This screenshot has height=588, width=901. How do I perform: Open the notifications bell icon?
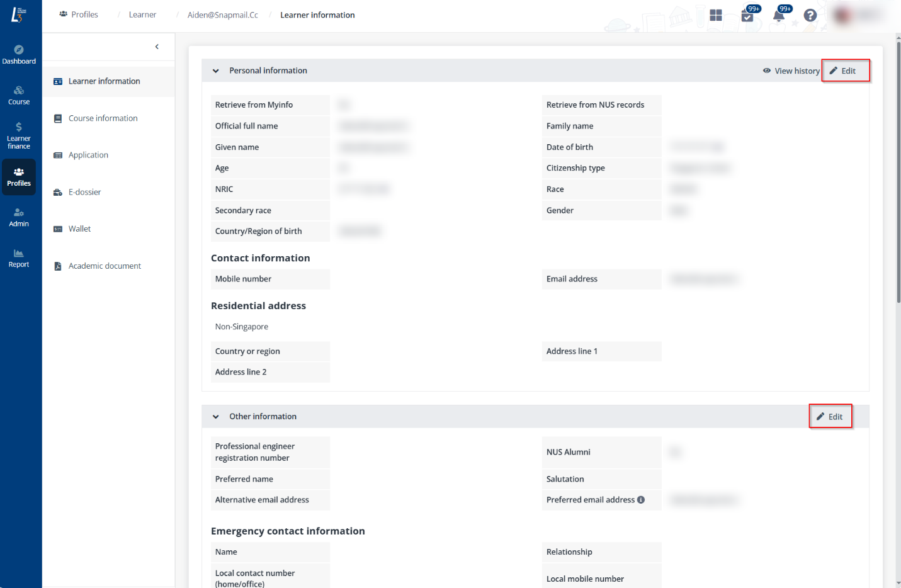tap(779, 14)
